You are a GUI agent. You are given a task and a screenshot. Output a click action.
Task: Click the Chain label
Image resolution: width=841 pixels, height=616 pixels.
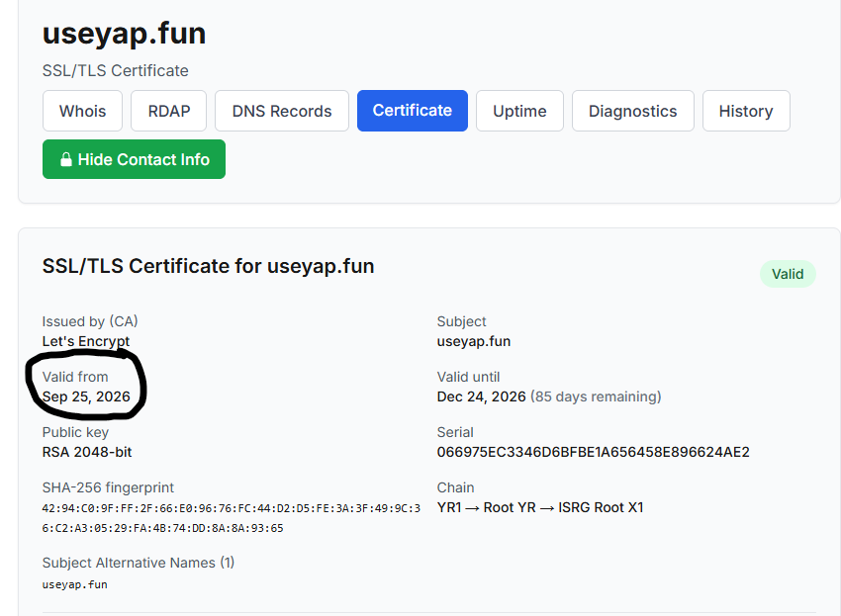pos(455,487)
